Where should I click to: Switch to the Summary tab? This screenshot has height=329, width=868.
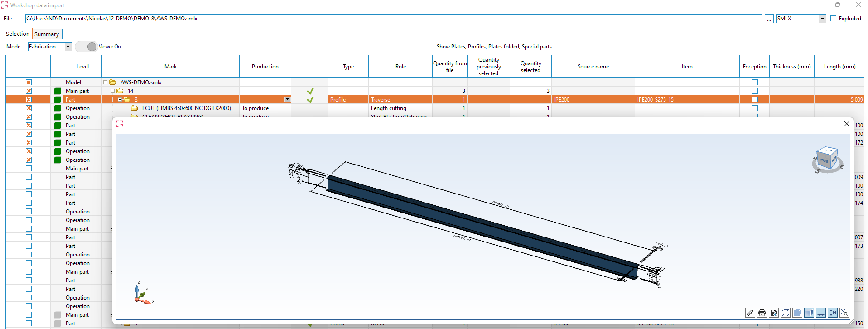point(47,34)
